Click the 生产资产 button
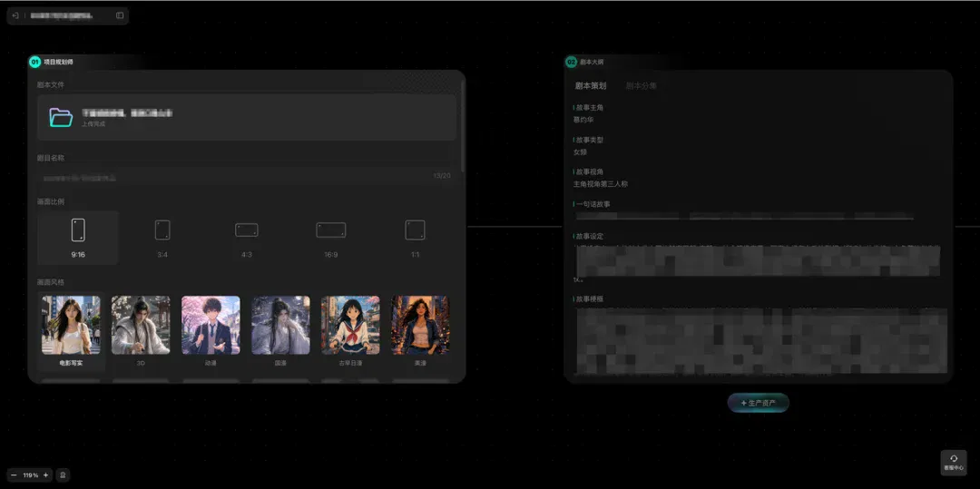 pos(758,404)
